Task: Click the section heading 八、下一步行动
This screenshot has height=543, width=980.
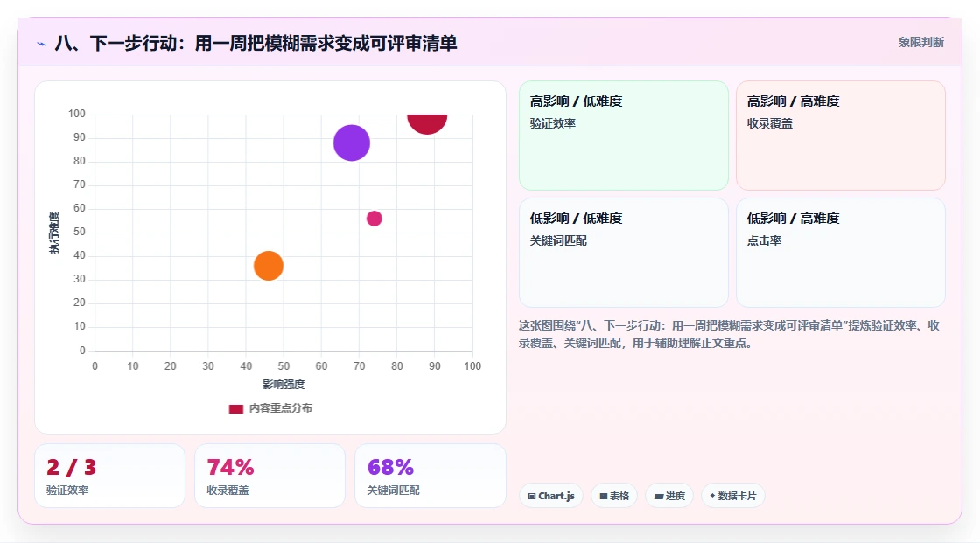Action: click(255, 43)
